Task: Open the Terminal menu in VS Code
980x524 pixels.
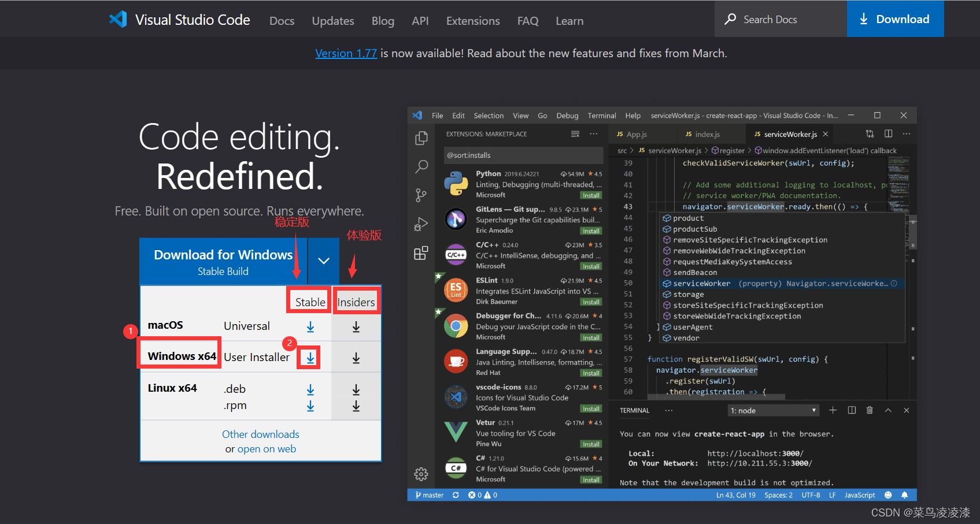Action: [x=602, y=116]
